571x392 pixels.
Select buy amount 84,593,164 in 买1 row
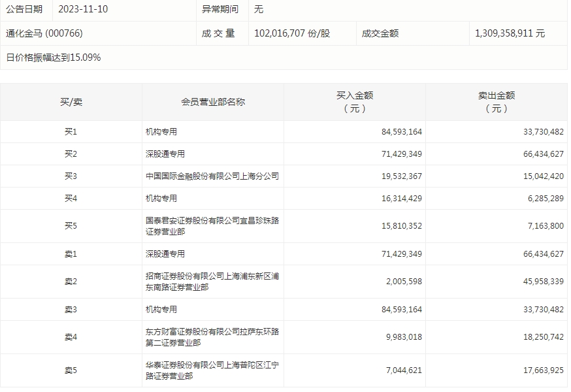point(402,131)
